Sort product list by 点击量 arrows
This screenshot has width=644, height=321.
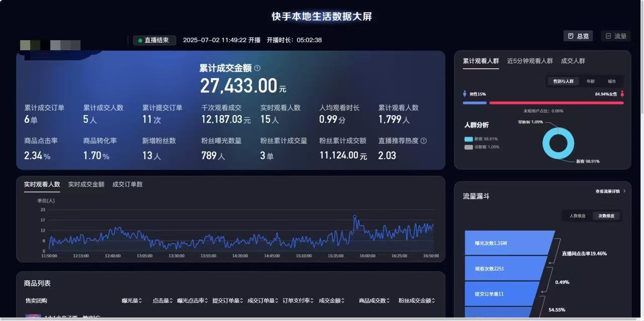(171, 301)
